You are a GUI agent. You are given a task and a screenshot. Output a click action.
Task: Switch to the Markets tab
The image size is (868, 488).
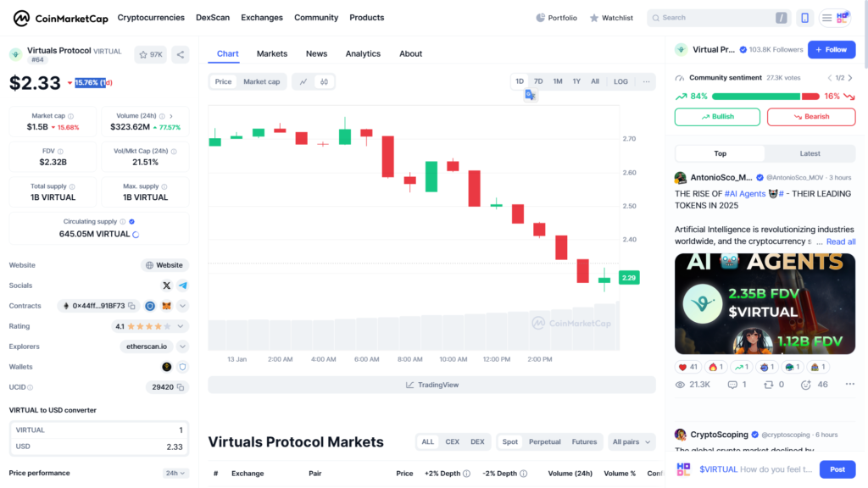[272, 53]
